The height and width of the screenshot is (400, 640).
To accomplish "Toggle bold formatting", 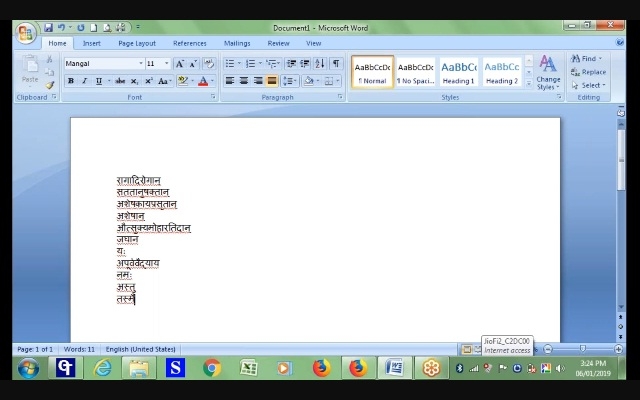I will point(71,81).
